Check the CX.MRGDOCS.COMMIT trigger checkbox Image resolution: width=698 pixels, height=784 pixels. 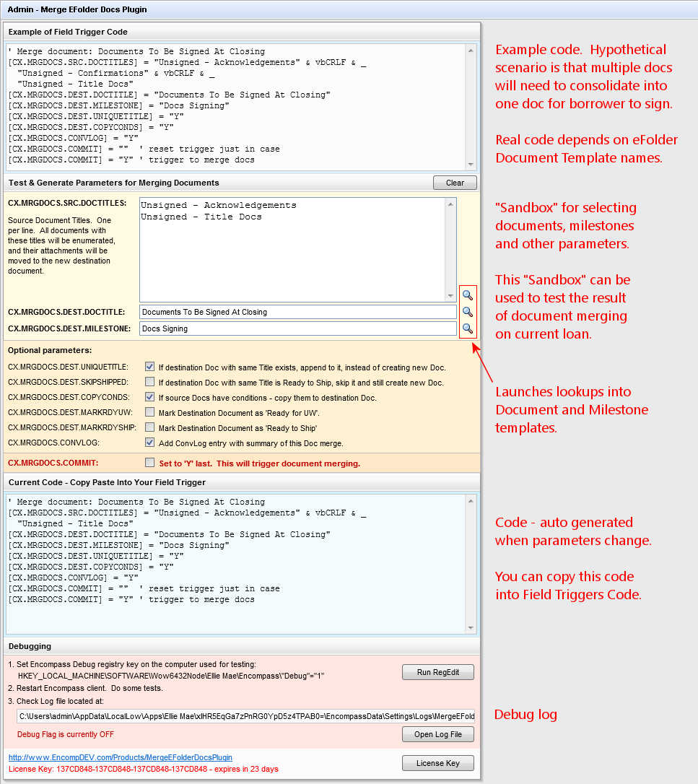tap(149, 463)
